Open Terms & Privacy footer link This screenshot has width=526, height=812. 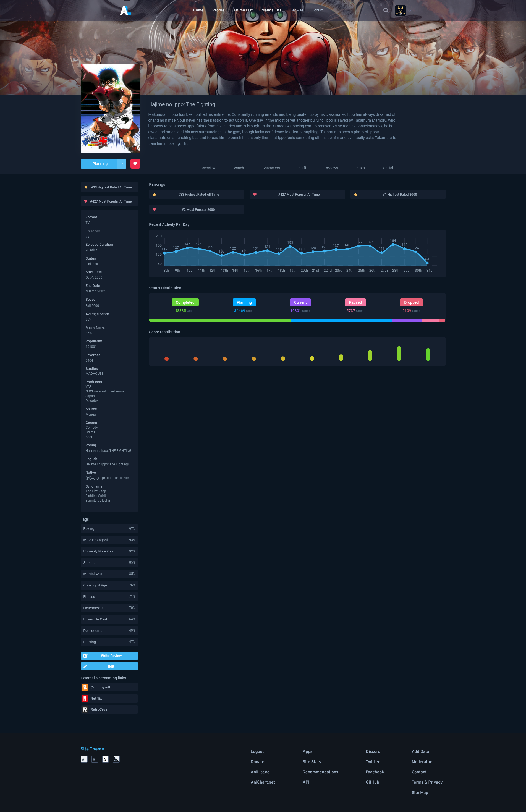tap(427, 782)
